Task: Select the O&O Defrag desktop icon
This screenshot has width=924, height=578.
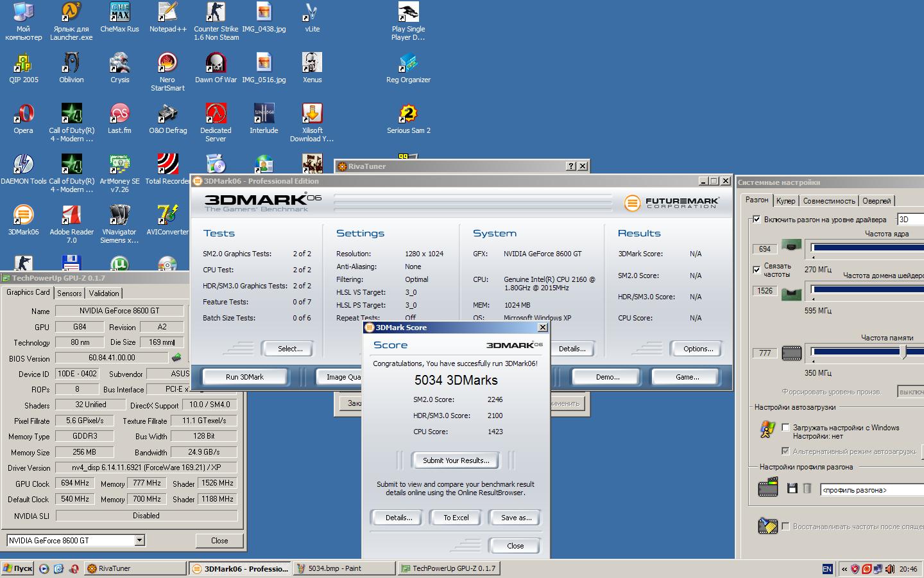Action: (167, 118)
